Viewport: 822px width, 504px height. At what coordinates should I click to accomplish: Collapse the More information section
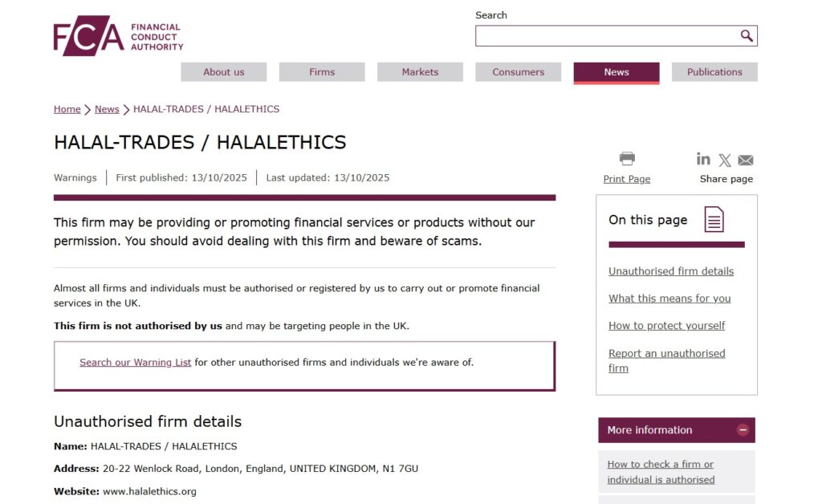[743, 430]
